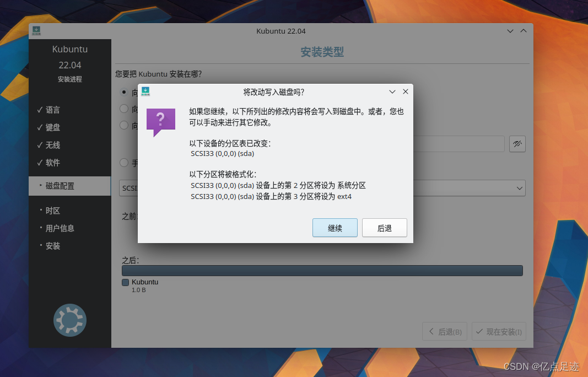Image resolution: width=588 pixels, height=377 pixels.
Task: Click the Kubuntu gear logo in sidebar
Action: pos(70,320)
